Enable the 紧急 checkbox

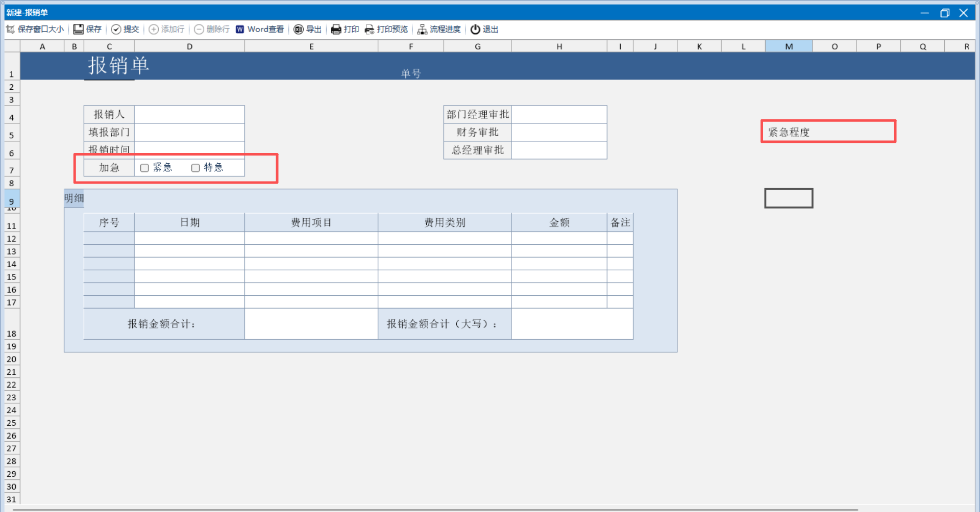[x=144, y=168]
